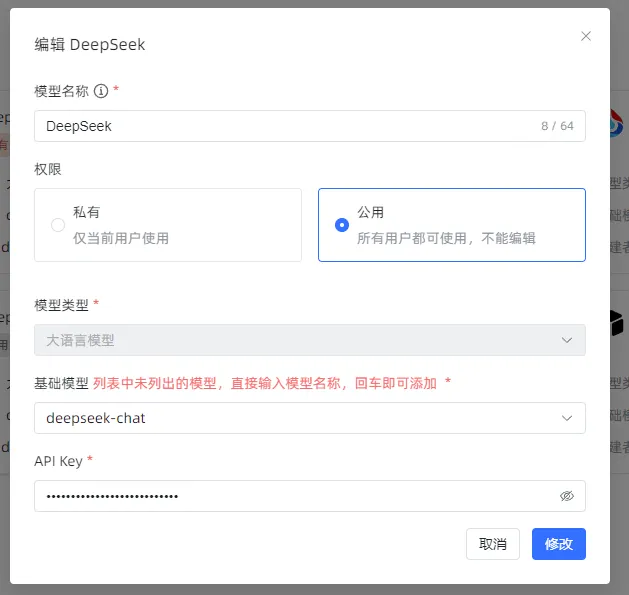
Task: Select the 公用 permission radio button
Action: [x=342, y=225]
